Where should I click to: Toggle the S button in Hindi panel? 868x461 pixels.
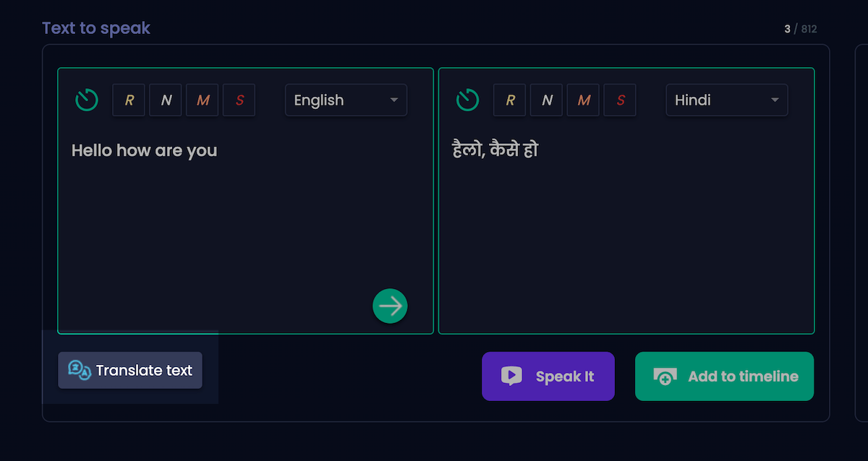[x=621, y=100]
